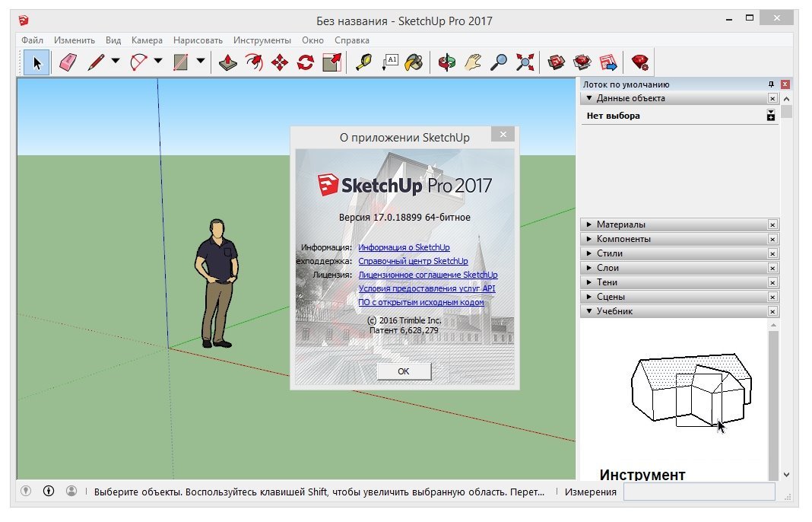Open the 3D Warehouse icon
This screenshot has width=812, height=522.
pos(557,62)
